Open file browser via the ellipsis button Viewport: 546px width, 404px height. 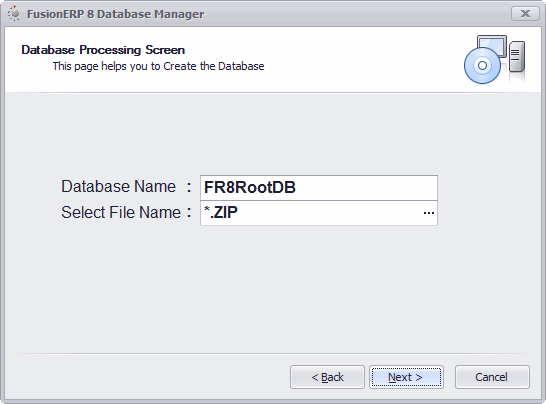pyautogui.click(x=429, y=213)
